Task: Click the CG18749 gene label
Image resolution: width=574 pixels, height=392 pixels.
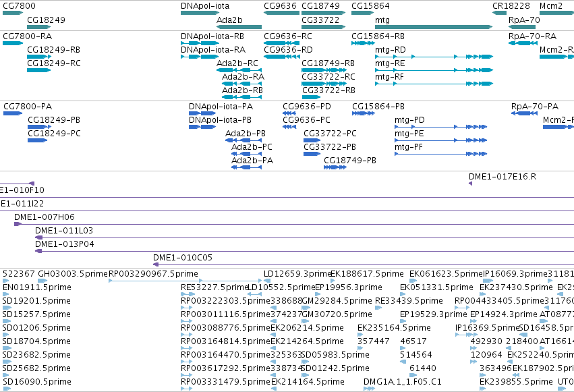Action: point(320,6)
